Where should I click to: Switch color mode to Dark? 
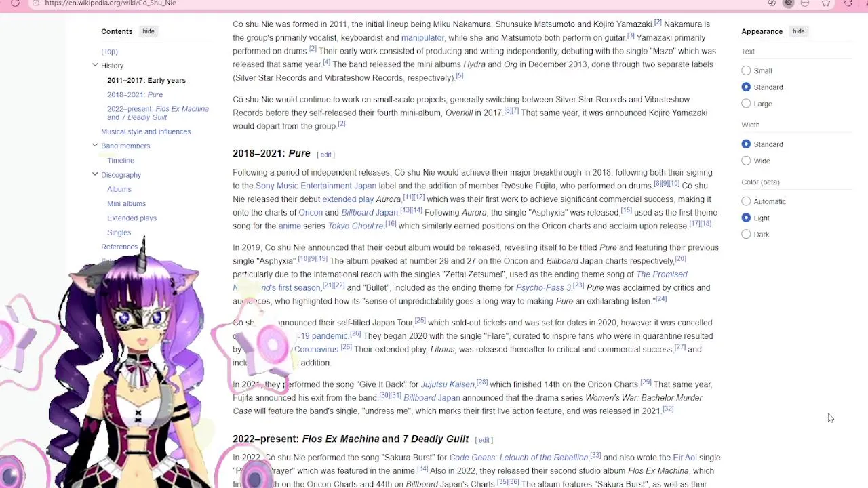click(746, 235)
